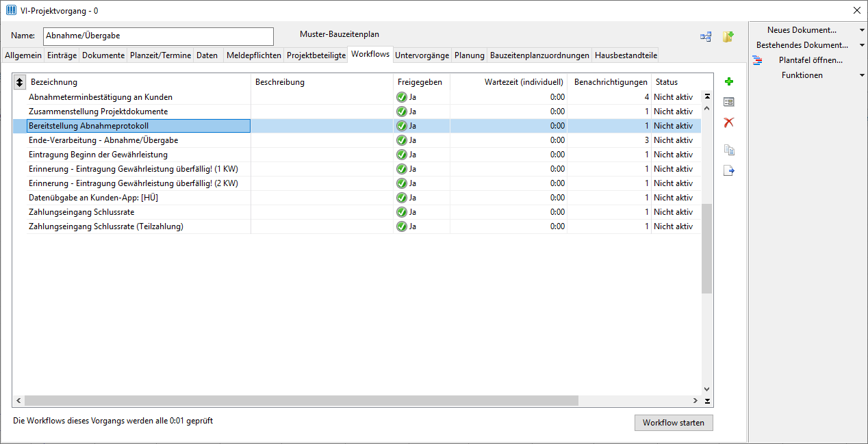Jump to list top with barred arrow
The image size is (868, 444).
point(707,96)
